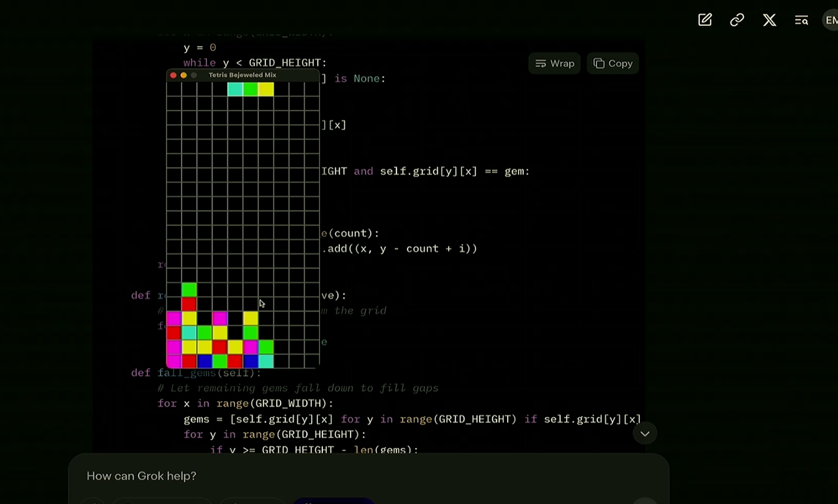Click the gray zoom button of game window
The height and width of the screenshot is (504, 838).
tap(194, 75)
